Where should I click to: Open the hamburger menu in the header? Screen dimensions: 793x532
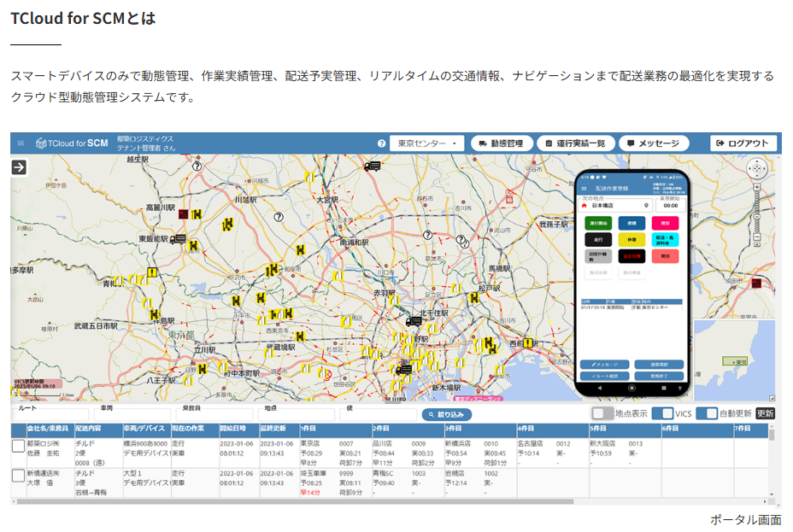point(21,143)
